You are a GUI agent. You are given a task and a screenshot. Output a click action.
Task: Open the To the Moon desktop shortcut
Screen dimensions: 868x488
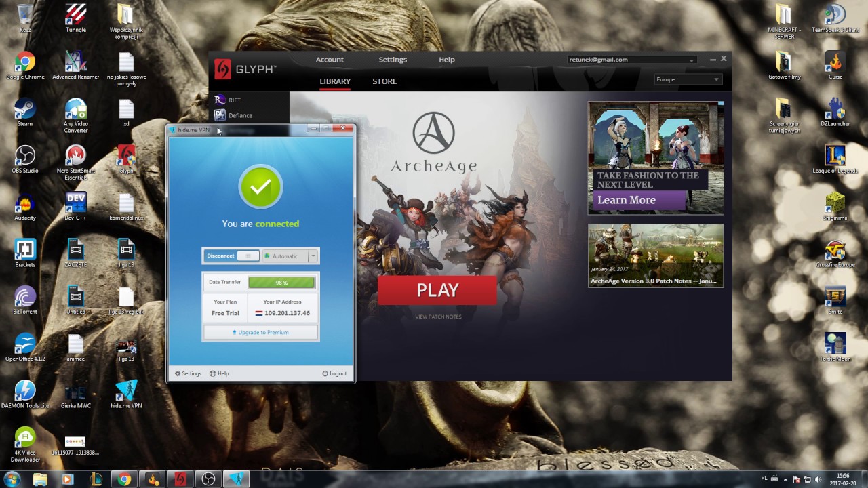pyautogui.click(x=835, y=346)
